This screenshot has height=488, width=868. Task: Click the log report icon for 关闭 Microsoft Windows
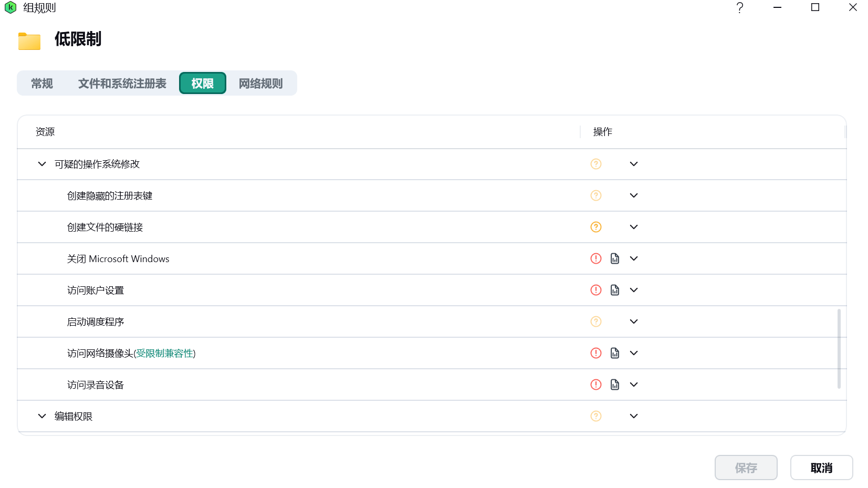pos(615,258)
